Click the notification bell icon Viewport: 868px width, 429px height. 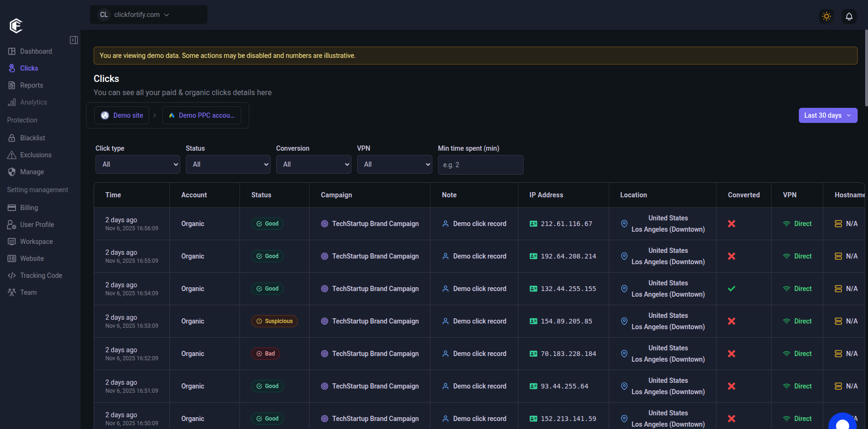(x=849, y=16)
